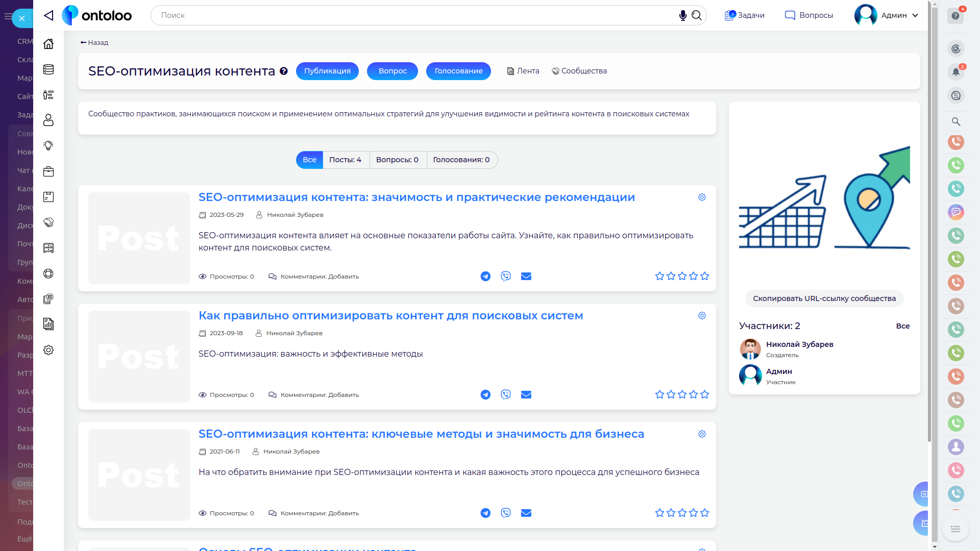Give the second post a one-star rating
This screenshot has width=980, height=551.
(659, 394)
